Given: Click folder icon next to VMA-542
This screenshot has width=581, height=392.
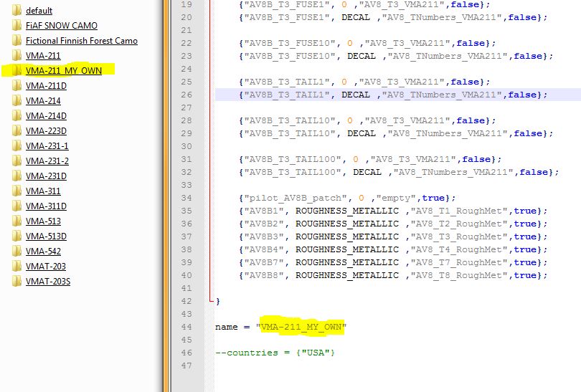Looking at the screenshot, I should [x=16, y=251].
